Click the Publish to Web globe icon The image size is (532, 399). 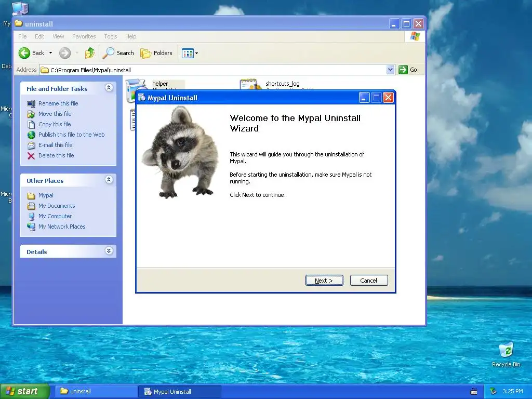(31, 135)
